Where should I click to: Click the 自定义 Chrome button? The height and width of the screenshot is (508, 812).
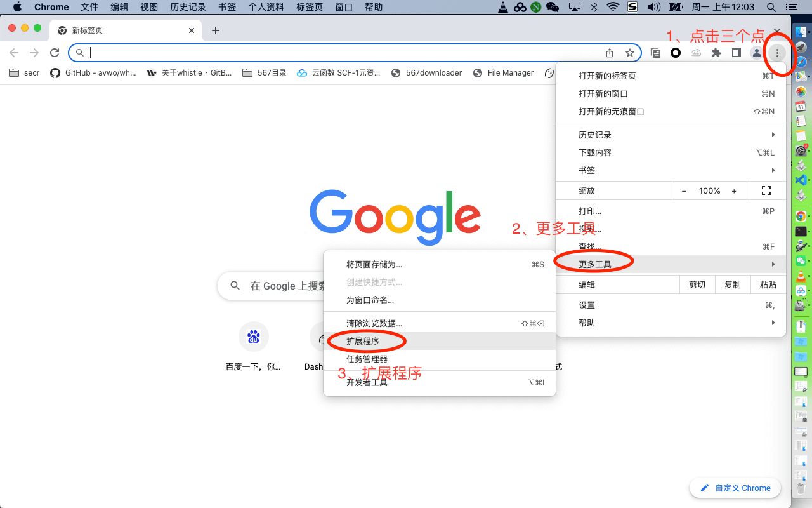(x=735, y=488)
